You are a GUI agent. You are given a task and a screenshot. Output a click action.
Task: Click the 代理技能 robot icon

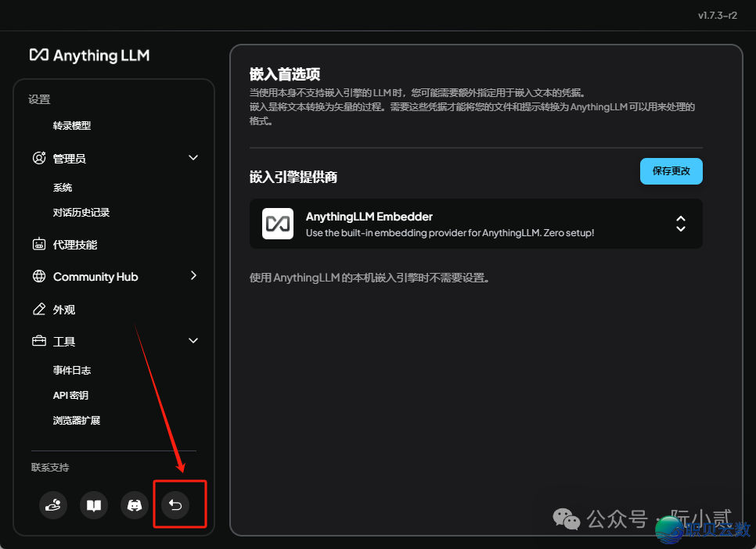point(39,244)
